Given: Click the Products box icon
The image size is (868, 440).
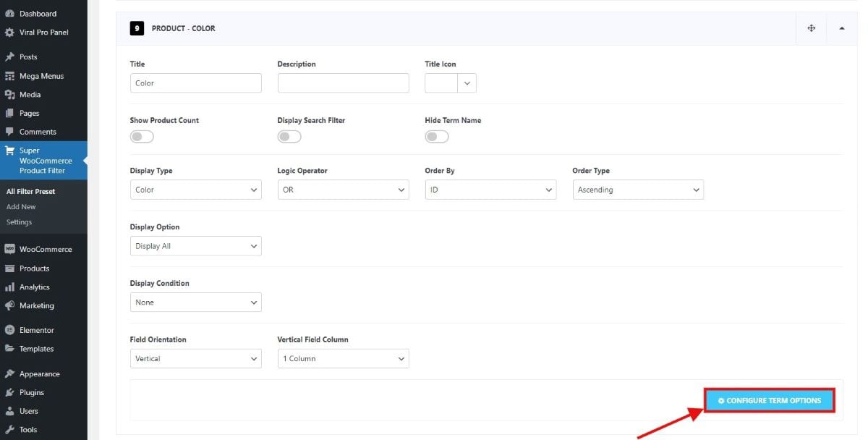Looking at the screenshot, I should pos(9,268).
